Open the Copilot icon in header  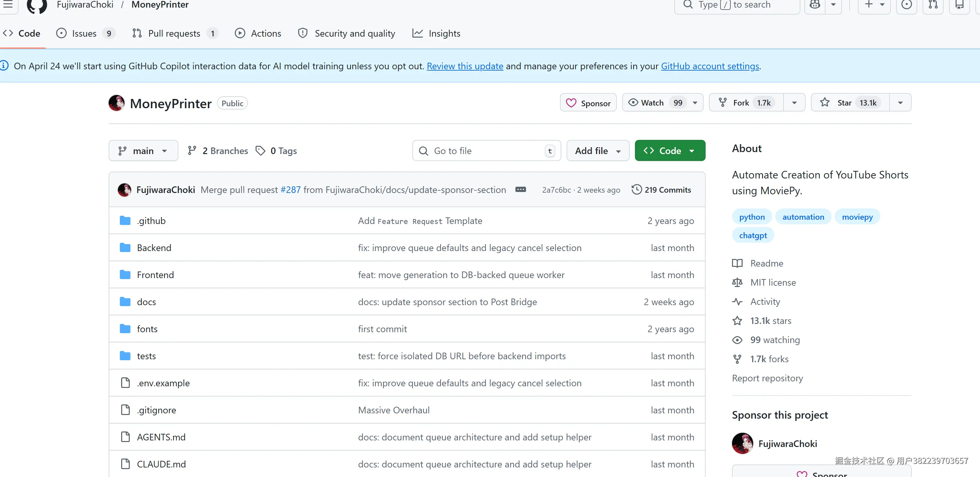[x=815, y=5]
